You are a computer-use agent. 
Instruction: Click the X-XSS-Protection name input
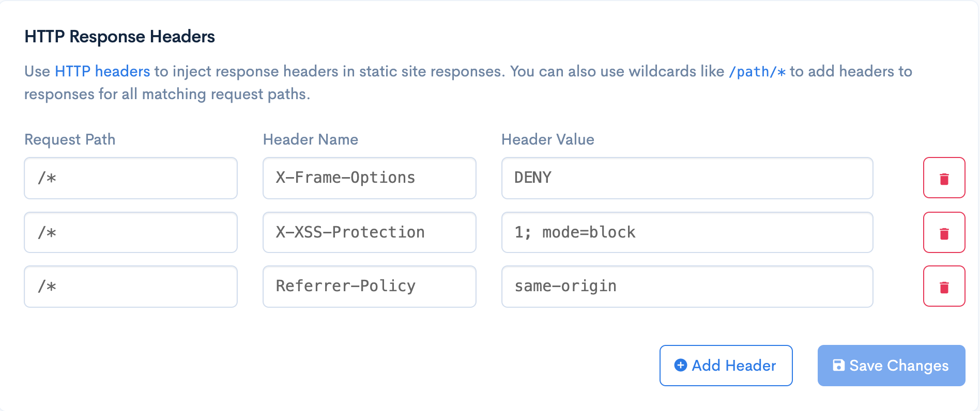click(369, 232)
